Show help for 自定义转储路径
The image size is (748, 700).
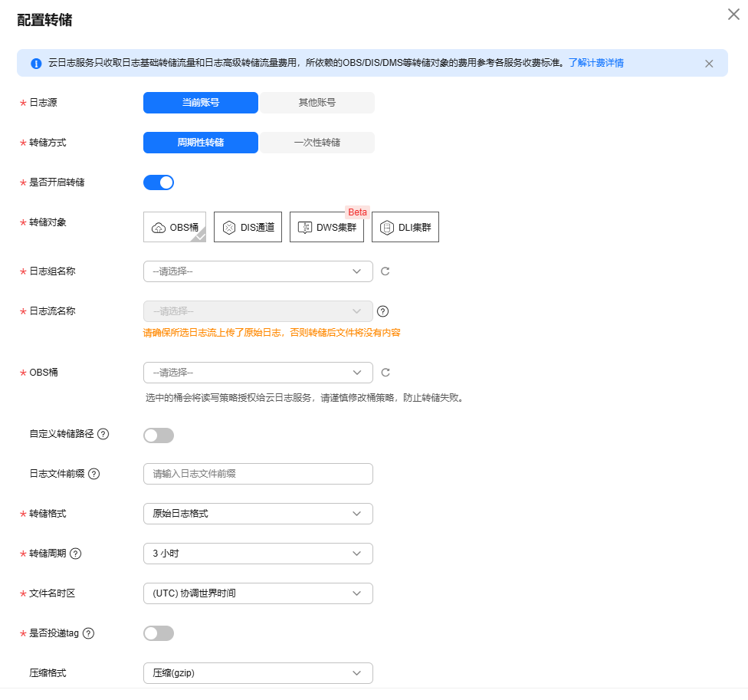(103, 434)
